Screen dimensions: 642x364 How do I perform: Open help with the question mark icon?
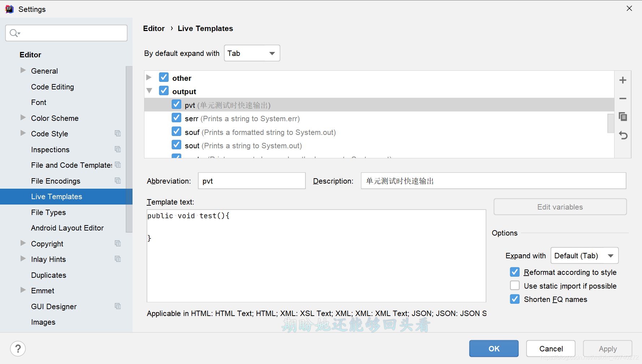click(18, 348)
